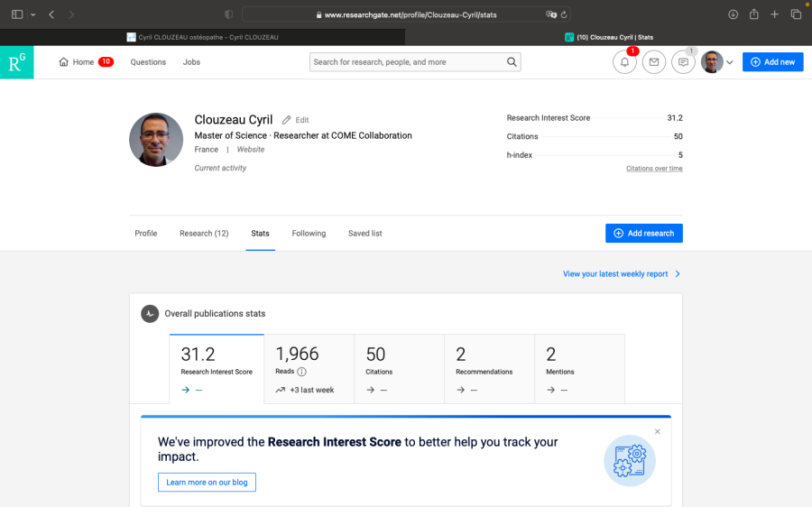Open the notifications bell icon

[624, 62]
